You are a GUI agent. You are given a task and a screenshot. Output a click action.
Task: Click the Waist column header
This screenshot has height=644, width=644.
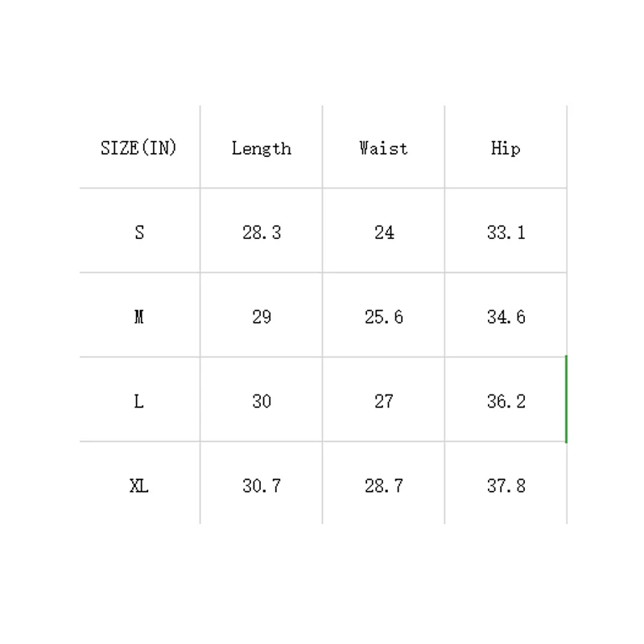[x=383, y=148]
